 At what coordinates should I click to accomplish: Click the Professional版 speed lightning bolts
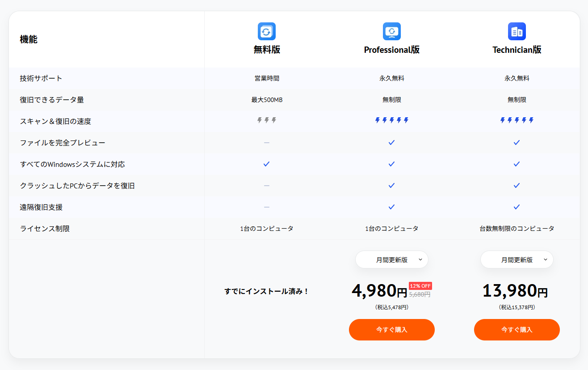coord(392,120)
